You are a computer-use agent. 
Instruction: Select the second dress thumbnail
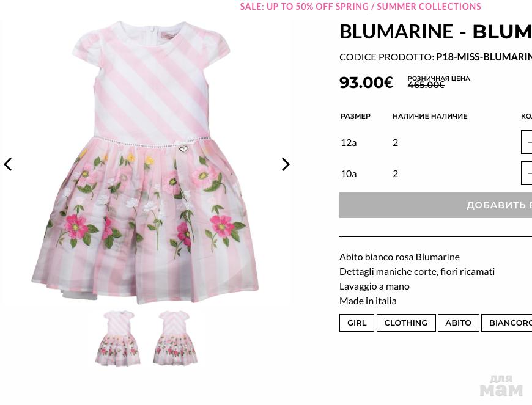175,338
